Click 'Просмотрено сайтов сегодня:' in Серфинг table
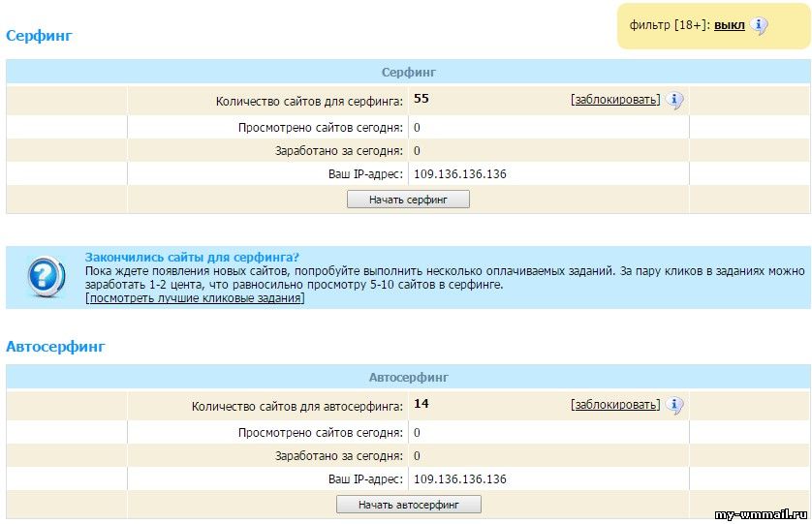This screenshot has height=524, width=812. (321, 128)
